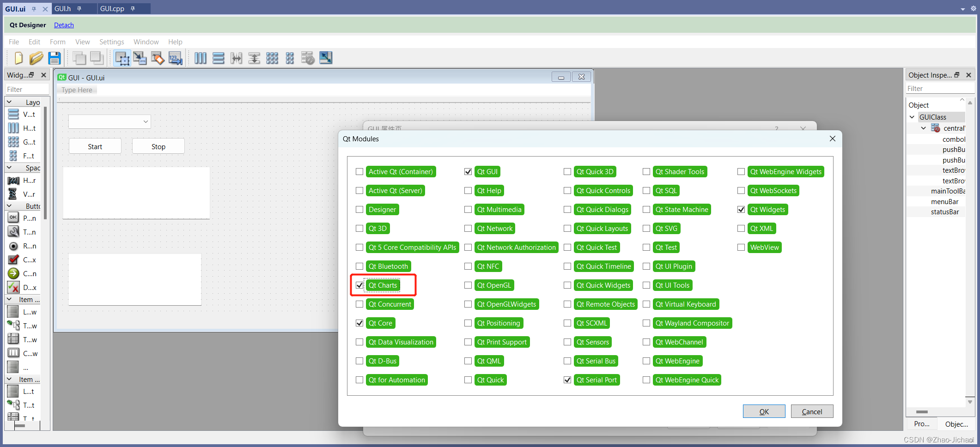This screenshot has height=447, width=980.
Task: Click the Break Layout toolbar icon
Action: (308, 58)
